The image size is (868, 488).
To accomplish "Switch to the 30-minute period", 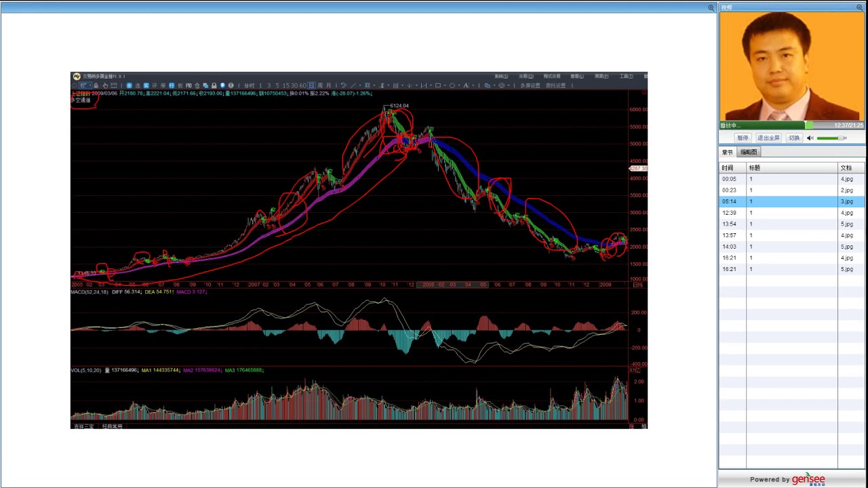I will [294, 85].
